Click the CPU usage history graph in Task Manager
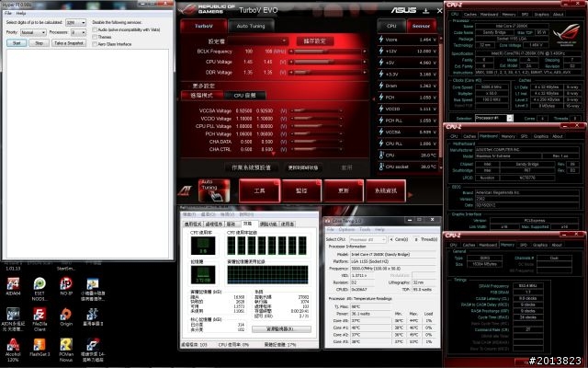 coord(267,246)
